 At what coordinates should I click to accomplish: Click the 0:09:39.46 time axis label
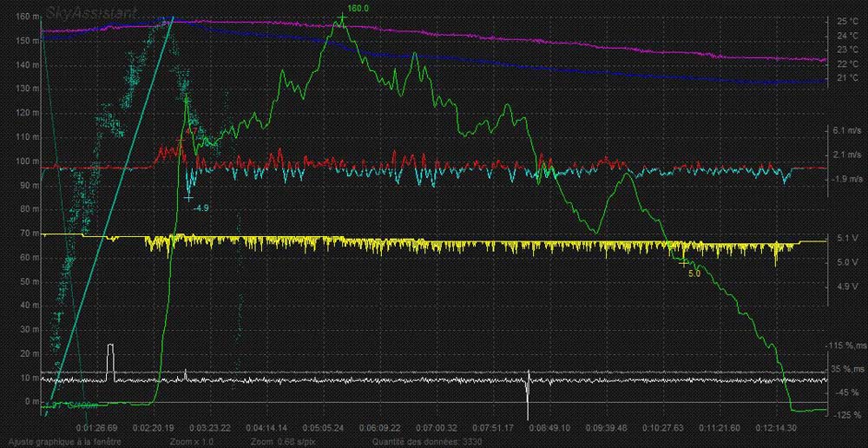tap(607, 428)
